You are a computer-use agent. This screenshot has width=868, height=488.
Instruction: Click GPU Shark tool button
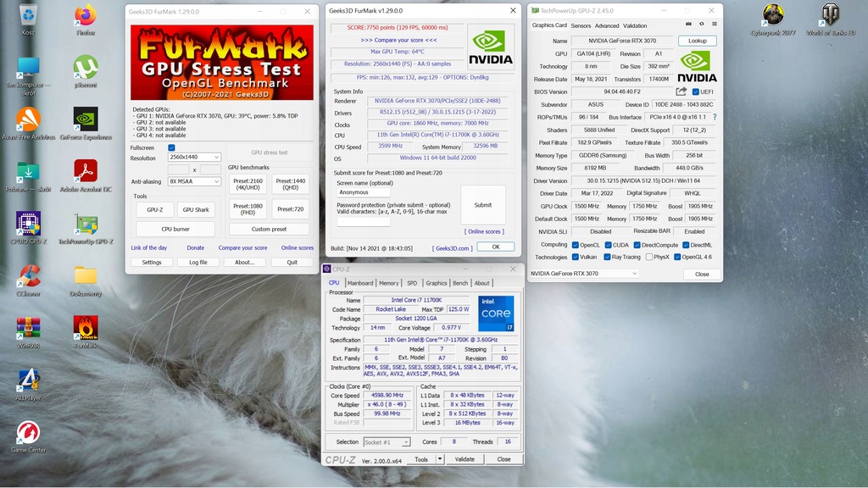coord(196,210)
